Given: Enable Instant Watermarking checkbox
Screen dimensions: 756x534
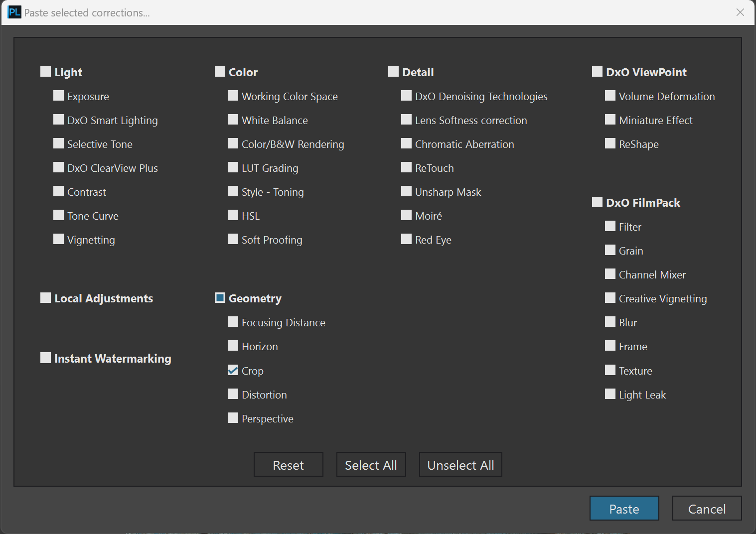Looking at the screenshot, I should (x=45, y=358).
